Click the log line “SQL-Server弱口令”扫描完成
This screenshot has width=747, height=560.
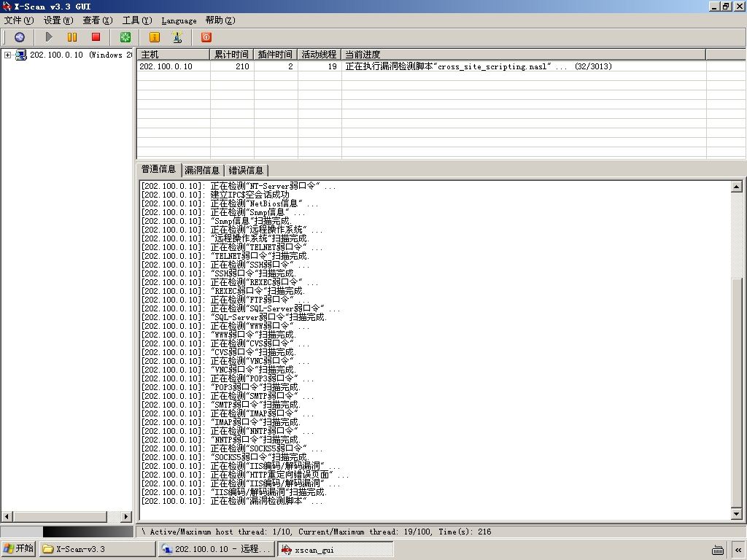coord(234,317)
